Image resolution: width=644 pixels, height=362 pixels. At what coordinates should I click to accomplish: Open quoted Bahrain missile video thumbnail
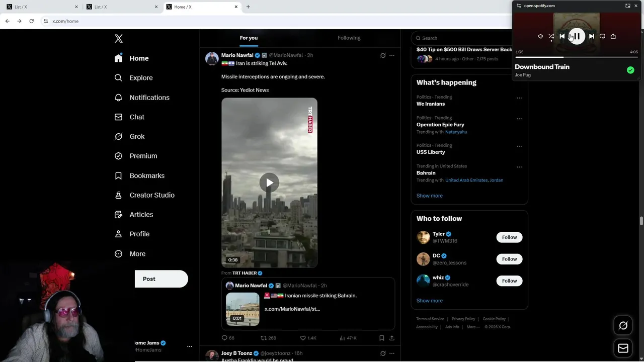click(243, 309)
